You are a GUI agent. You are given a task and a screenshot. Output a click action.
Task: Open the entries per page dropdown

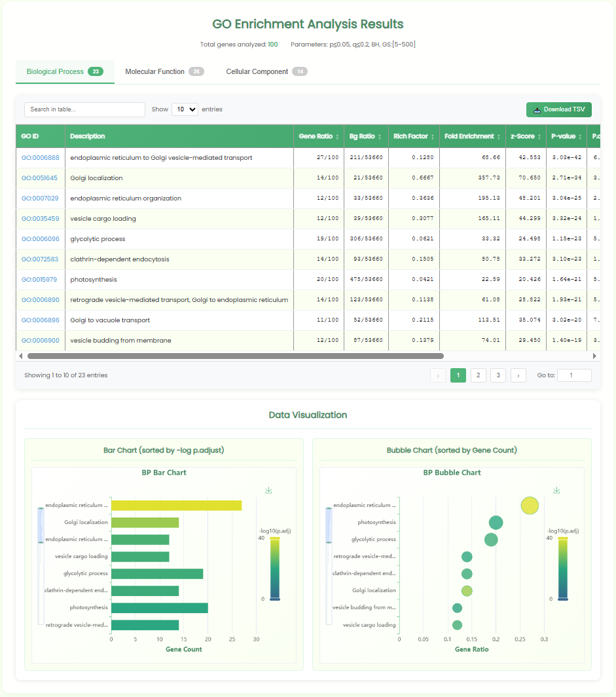[x=185, y=109]
